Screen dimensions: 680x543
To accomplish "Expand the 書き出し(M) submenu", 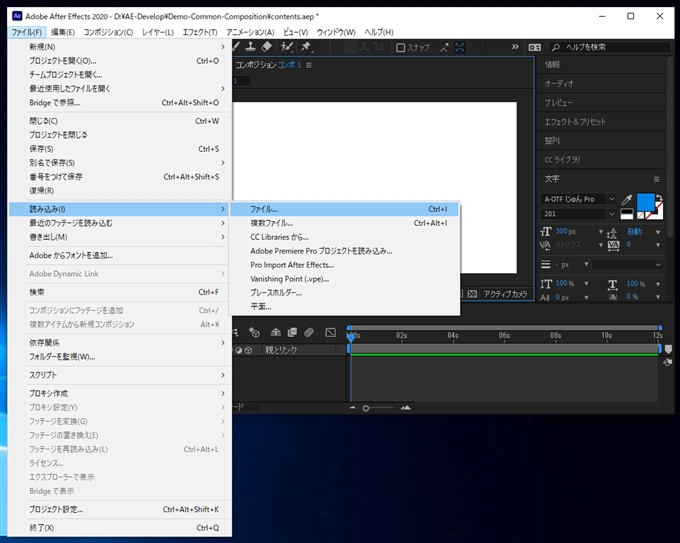I will tap(119, 237).
